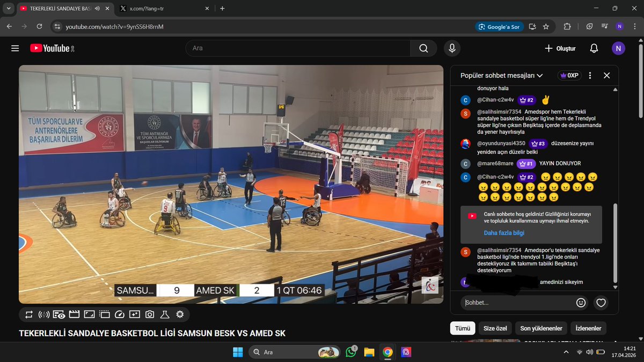Click the dotted-frame pop-up player icon

click(x=104, y=314)
